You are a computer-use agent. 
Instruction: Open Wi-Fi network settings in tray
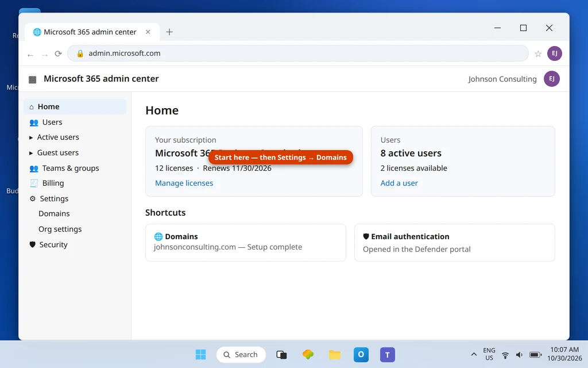[505, 355]
